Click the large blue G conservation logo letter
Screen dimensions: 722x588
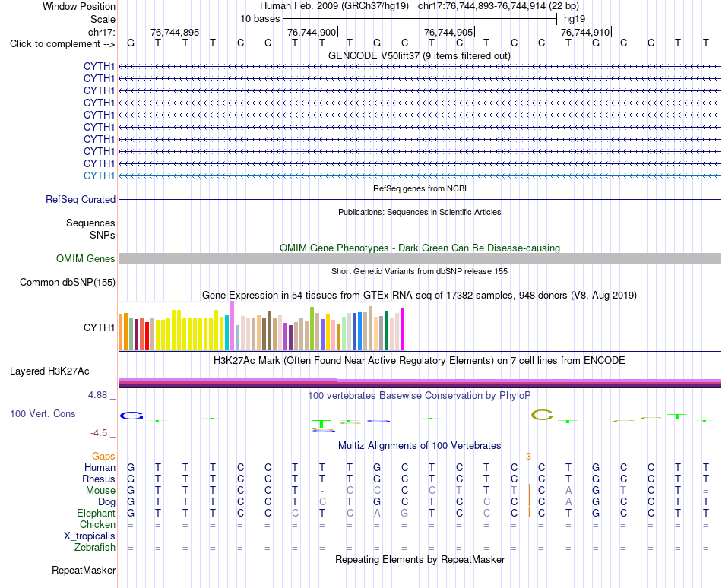click(131, 416)
